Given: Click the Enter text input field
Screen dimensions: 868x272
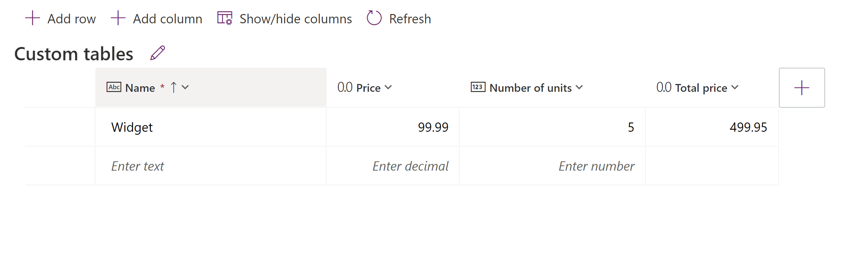Looking at the screenshot, I should pyautogui.click(x=138, y=166).
